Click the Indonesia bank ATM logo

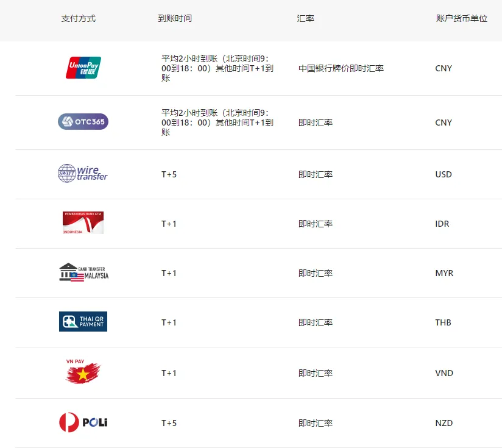click(x=83, y=223)
